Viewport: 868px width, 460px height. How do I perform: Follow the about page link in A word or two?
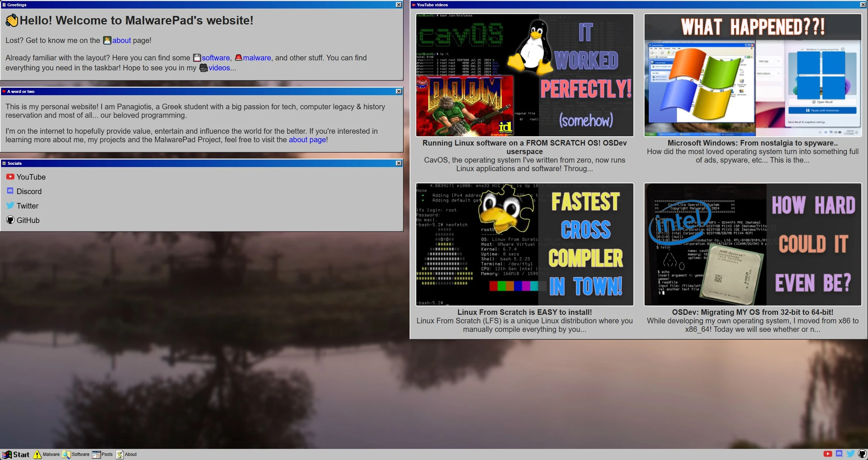(307, 140)
